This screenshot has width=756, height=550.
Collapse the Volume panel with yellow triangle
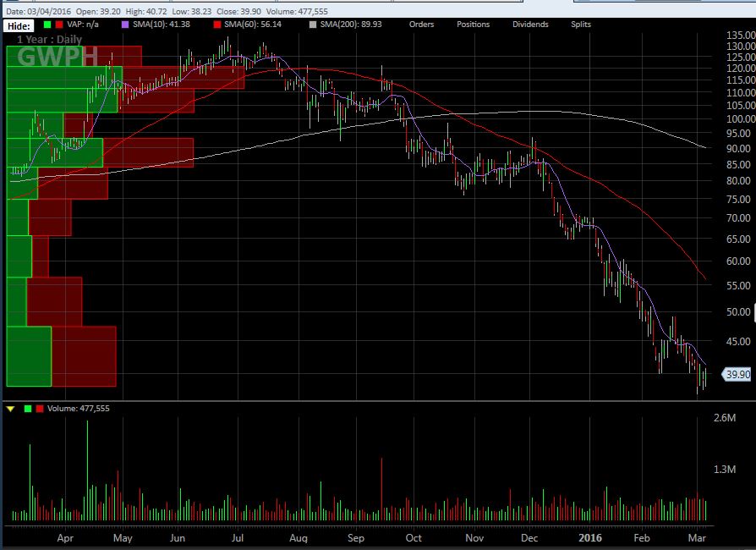[10, 409]
